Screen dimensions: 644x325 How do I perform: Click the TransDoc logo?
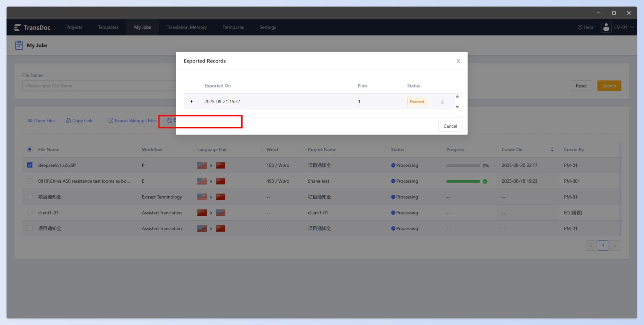pos(32,27)
